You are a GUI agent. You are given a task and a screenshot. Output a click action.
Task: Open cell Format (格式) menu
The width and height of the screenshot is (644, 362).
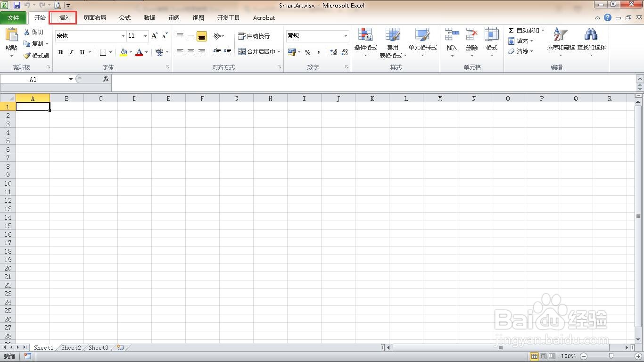(492, 42)
